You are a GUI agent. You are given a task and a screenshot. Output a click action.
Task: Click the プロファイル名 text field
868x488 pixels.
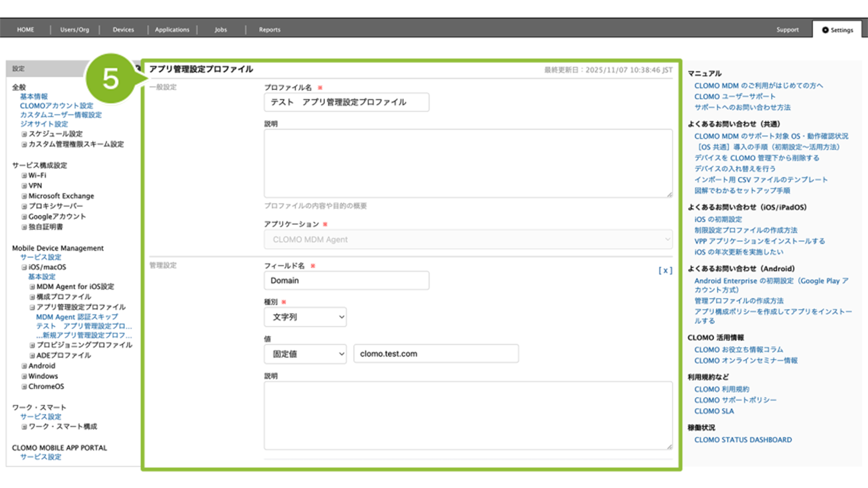pos(346,102)
